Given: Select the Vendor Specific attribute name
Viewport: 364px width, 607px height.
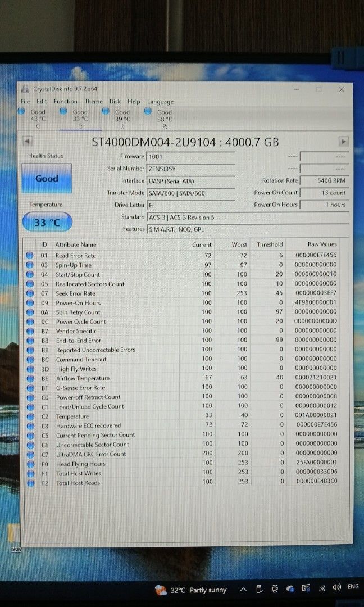Looking at the screenshot, I should pyautogui.click(x=76, y=332).
